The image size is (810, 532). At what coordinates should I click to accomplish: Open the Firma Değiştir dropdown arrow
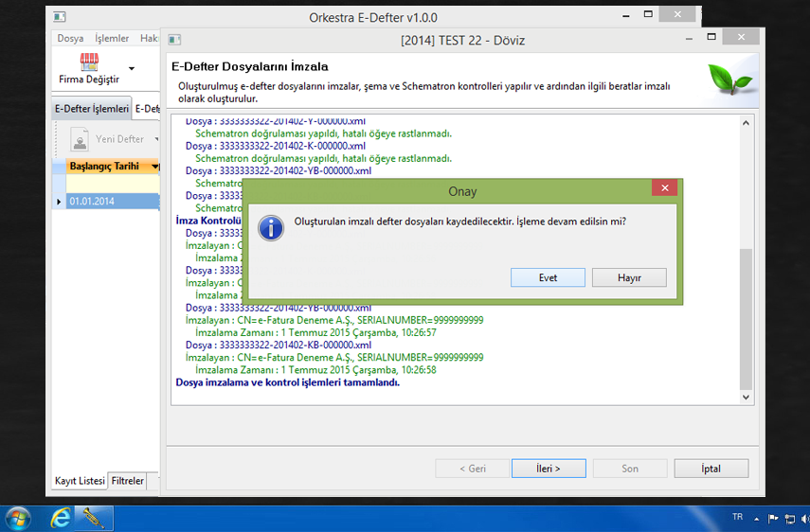pyautogui.click(x=132, y=68)
